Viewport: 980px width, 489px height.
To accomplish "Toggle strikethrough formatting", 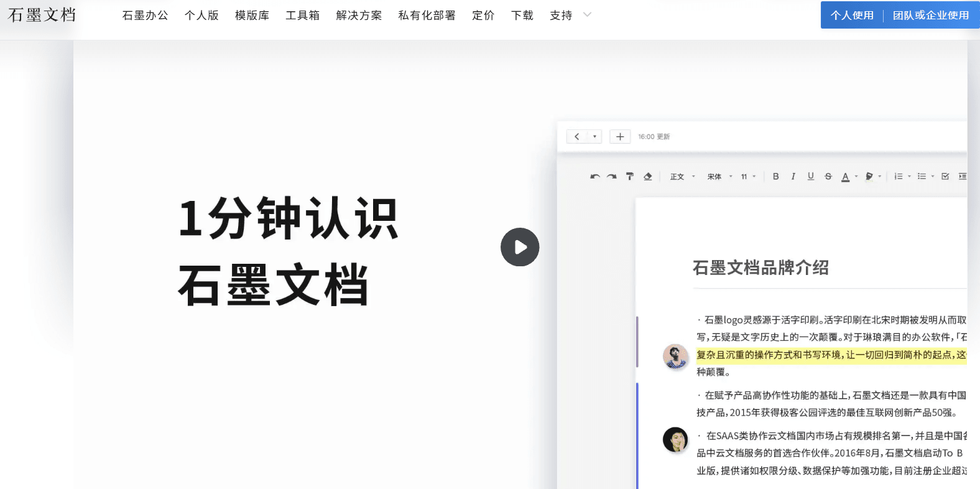I will [x=828, y=177].
